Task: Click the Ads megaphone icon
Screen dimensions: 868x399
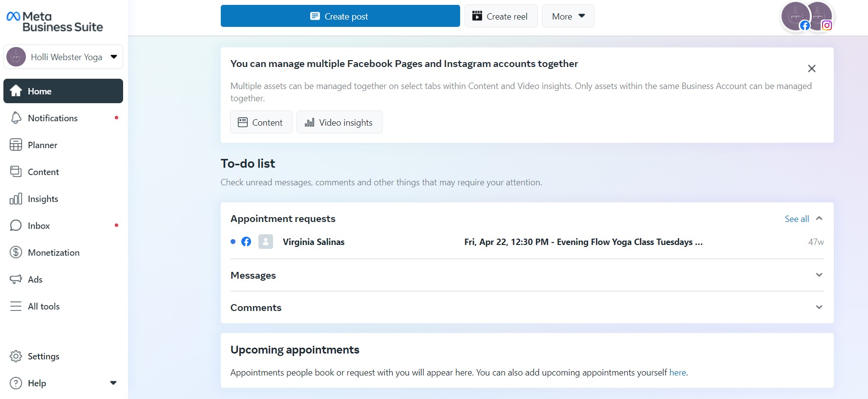Action: point(16,279)
